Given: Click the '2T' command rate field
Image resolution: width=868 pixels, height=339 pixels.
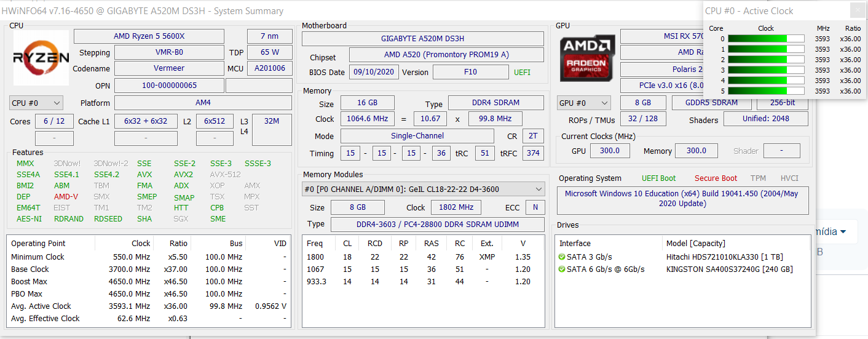Looking at the screenshot, I should click(x=533, y=136).
